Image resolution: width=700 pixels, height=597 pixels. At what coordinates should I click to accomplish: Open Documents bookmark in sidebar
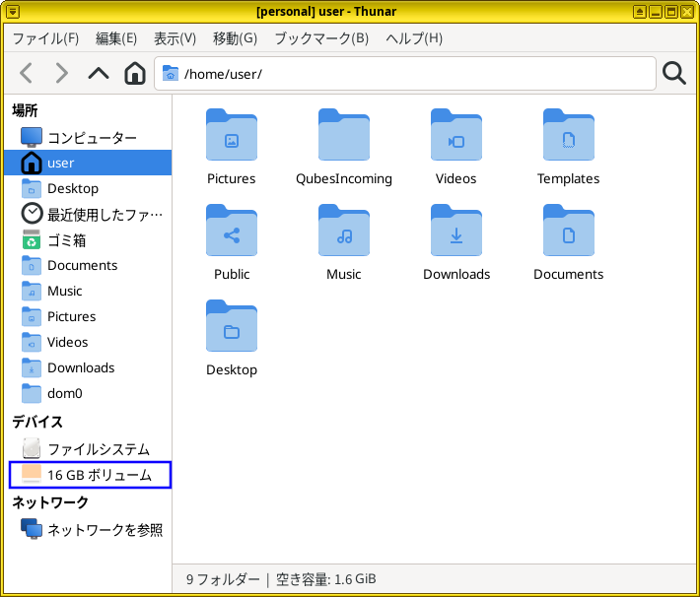pyautogui.click(x=88, y=265)
